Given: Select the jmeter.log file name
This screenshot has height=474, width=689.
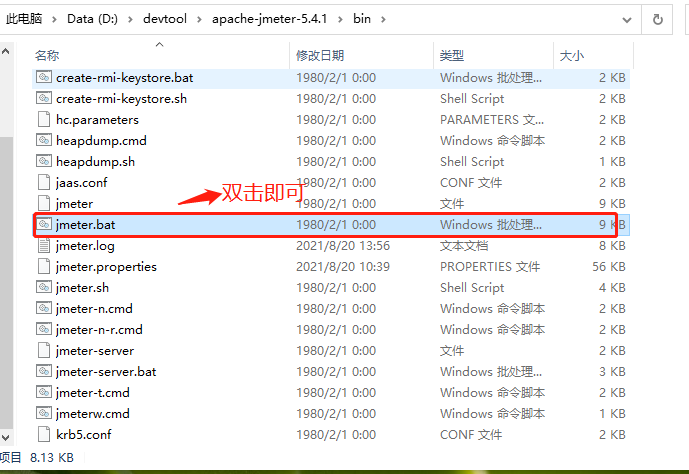Looking at the screenshot, I should click(x=85, y=246).
